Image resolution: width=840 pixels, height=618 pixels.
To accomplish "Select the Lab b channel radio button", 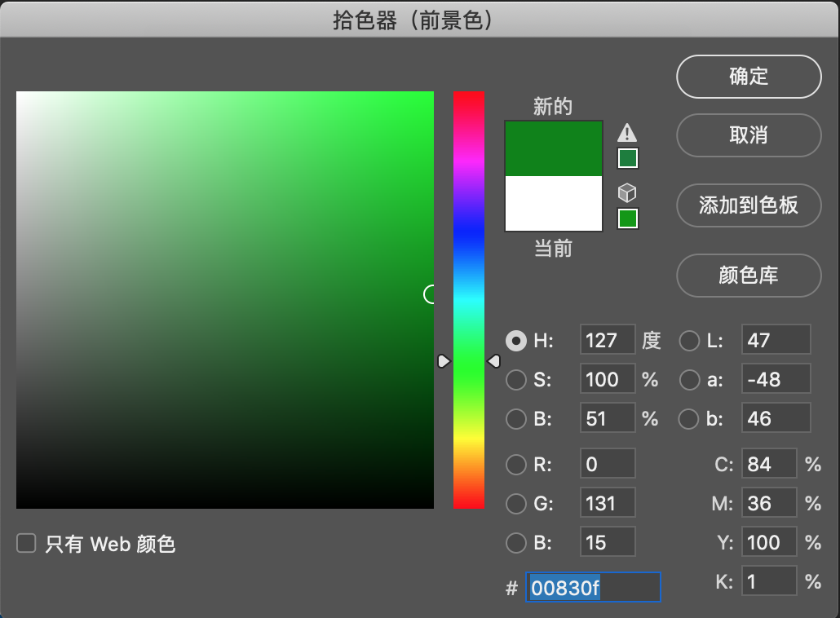I will (689, 419).
